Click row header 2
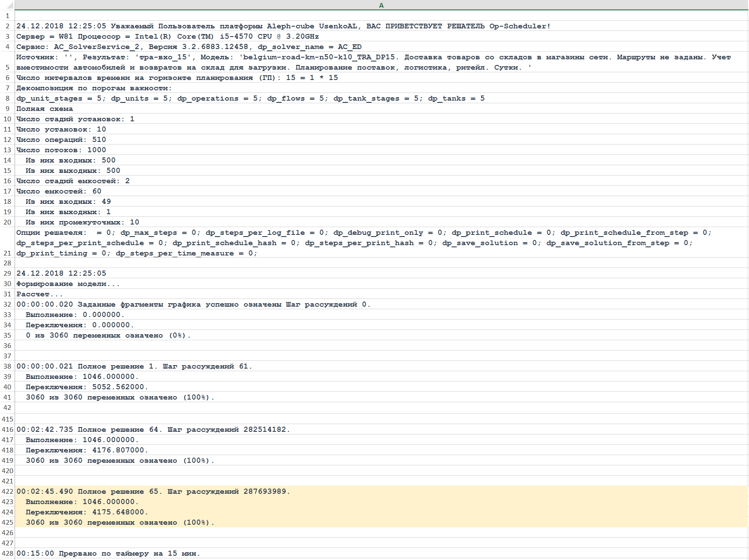 point(7,26)
